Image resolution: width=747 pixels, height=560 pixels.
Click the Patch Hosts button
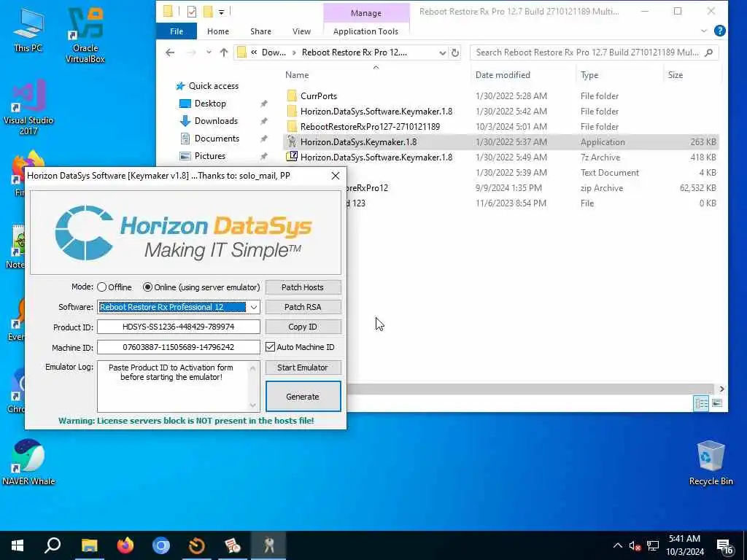tap(303, 287)
